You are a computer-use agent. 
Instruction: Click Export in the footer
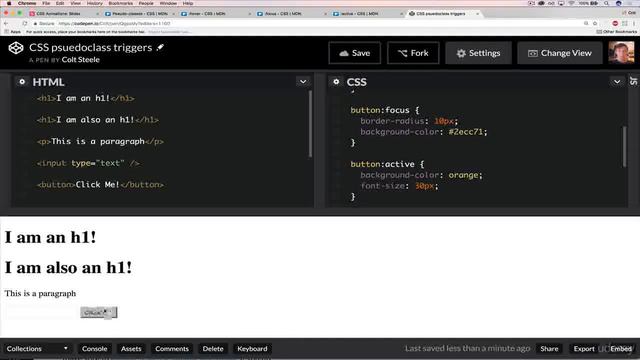click(x=584, y=349)
